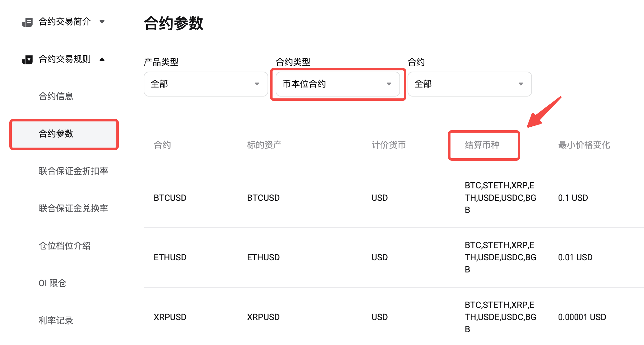Open 联合保证金折扣率 page
This screenshot has width=644, height=345.
point(74,171)
